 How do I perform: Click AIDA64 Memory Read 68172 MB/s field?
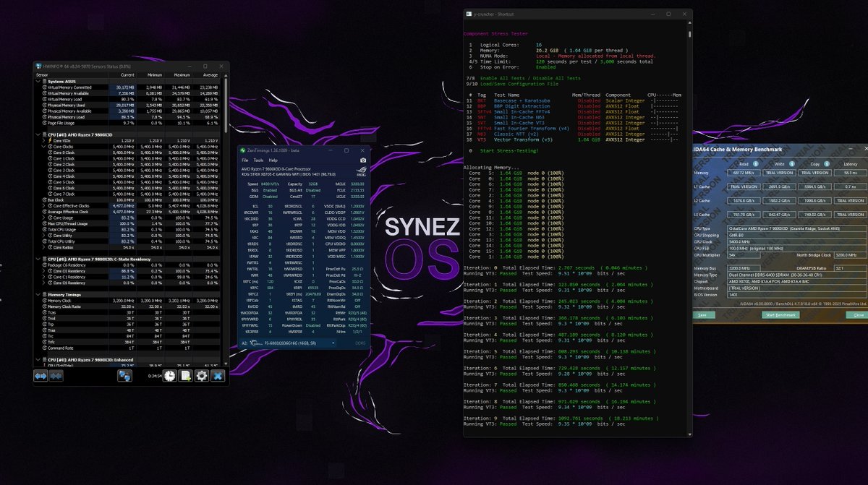(744, 173)
